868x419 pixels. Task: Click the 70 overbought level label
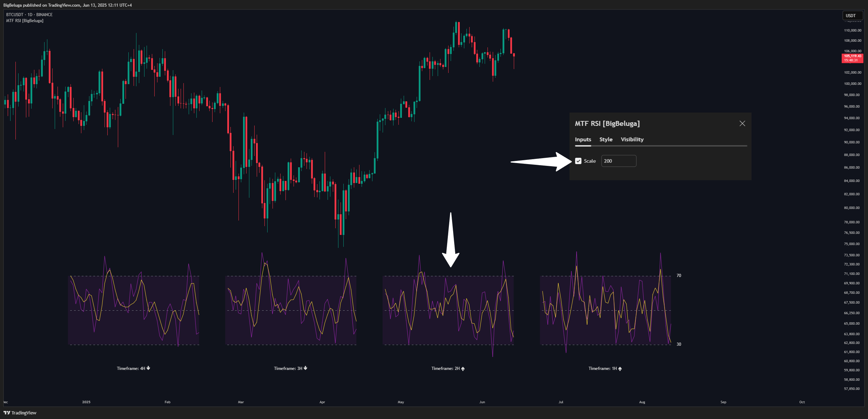[679, 276]
